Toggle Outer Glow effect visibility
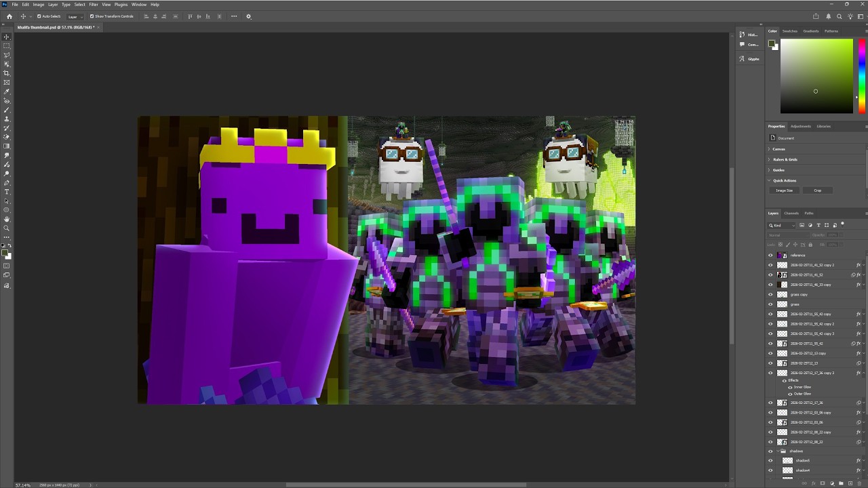This screenshot has width=868, height=488. [x=790, y=394]
